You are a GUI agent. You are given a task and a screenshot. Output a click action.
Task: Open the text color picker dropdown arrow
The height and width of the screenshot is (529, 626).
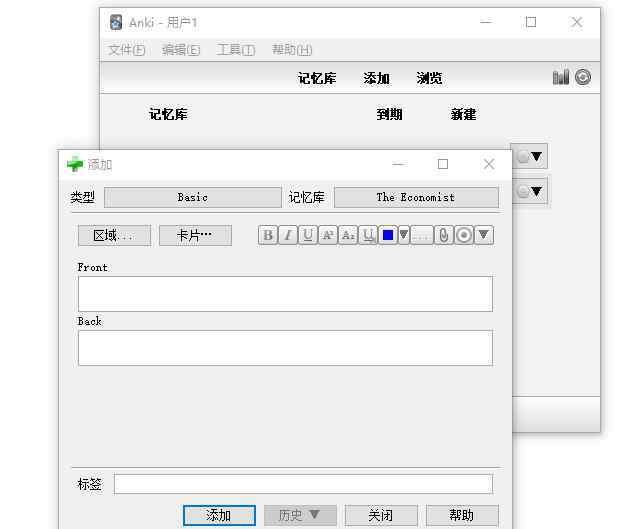(404, 235)
